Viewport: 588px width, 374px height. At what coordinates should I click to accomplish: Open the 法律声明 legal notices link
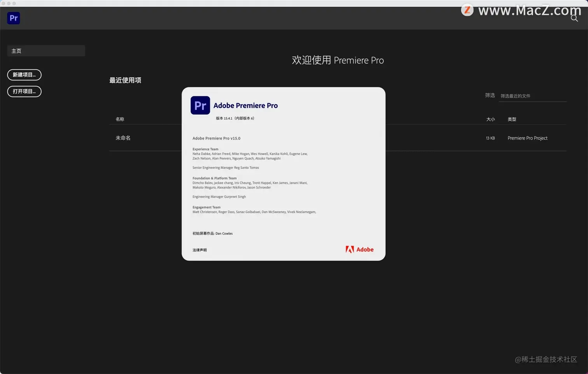(199, 250)
